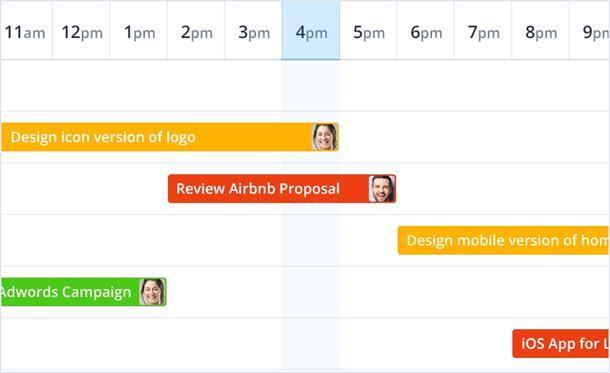
Task: Click the 6pm time column header
Action: pos(426,30)
